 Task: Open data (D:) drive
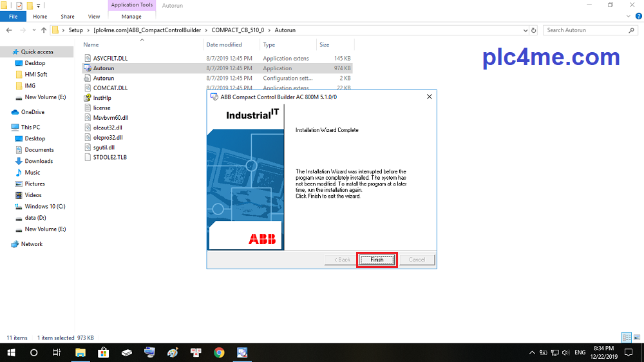[35, 218]
